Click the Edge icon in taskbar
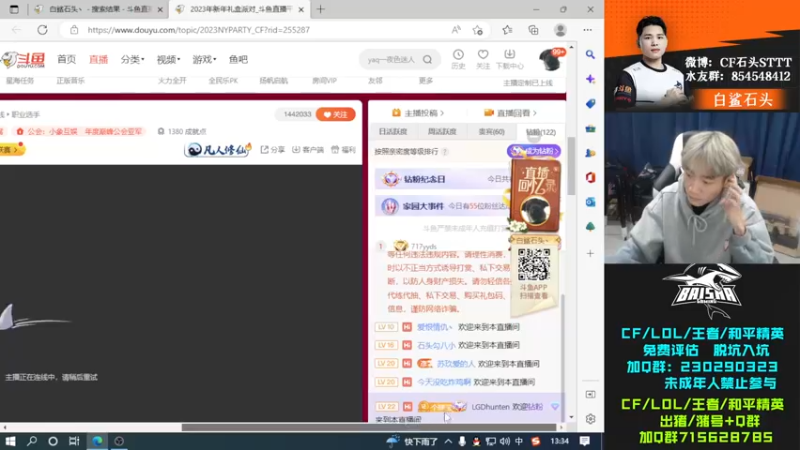Screen dimensions: 800x450 [97, 441]
